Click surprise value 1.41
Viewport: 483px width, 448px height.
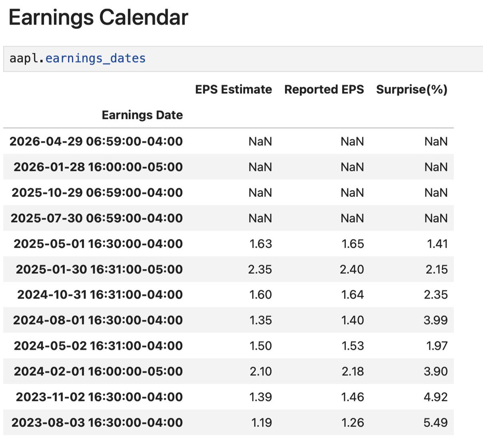(437, 244)
